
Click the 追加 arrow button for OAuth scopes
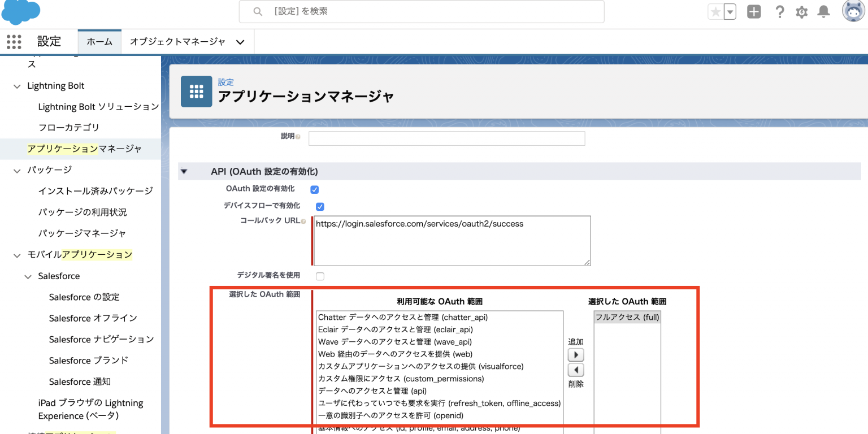point(575,355)
